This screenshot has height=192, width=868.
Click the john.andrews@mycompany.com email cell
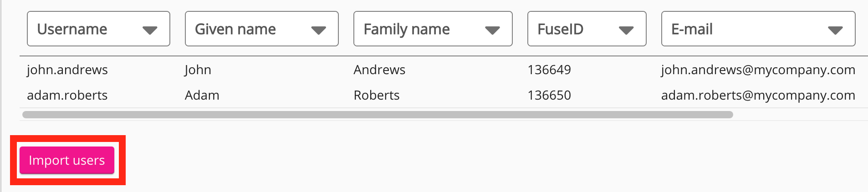point(758,70)
